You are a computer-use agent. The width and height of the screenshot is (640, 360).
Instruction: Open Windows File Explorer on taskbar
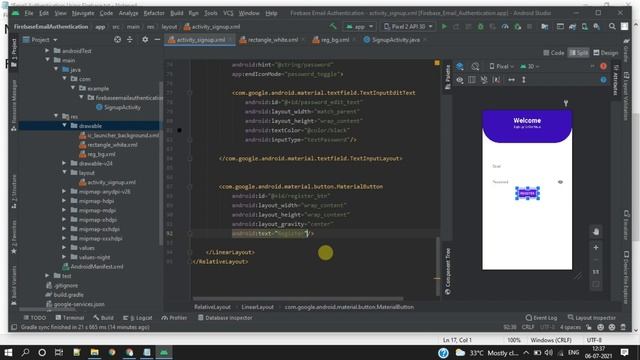click(94, 352)
